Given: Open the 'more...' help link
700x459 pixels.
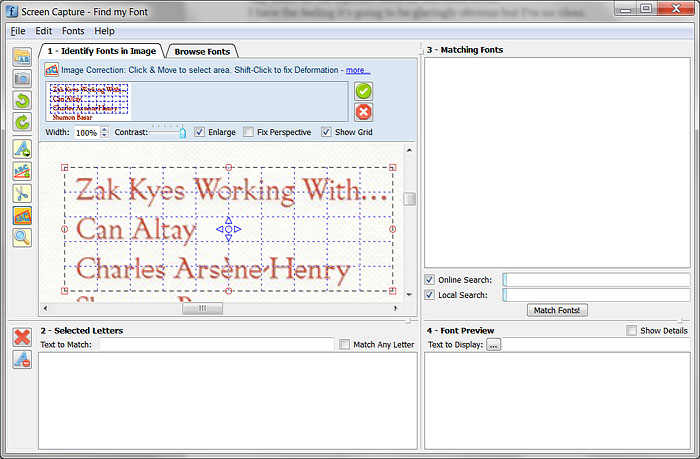Looking at the screenshot, I should point(358,70).
